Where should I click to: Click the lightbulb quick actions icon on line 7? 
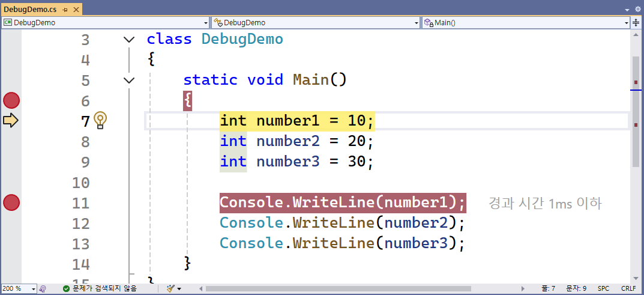(x=100, y=121)
